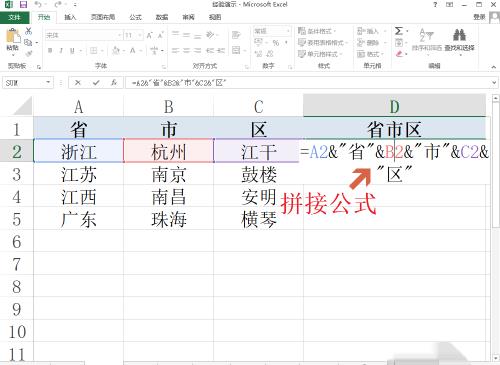
Task: Expand the formula bar with the chevron
Action: coord(494,82)
